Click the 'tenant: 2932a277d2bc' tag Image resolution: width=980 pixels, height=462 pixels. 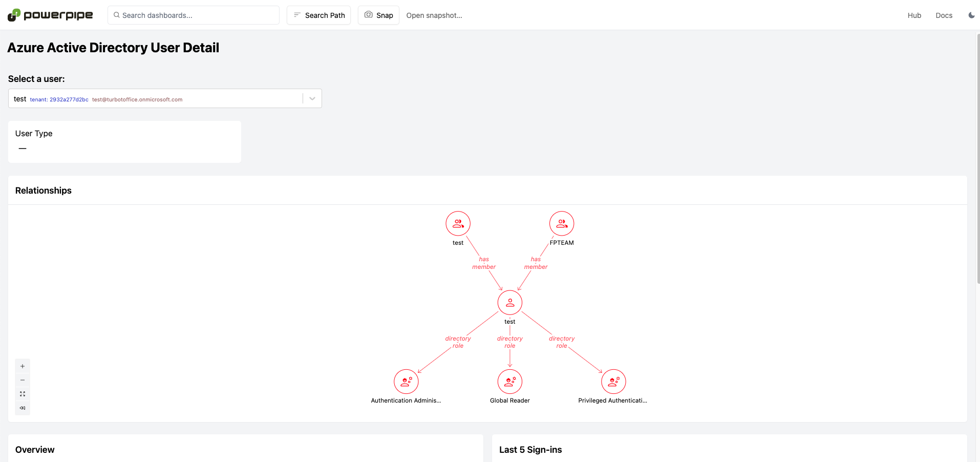tap(59, 99)
